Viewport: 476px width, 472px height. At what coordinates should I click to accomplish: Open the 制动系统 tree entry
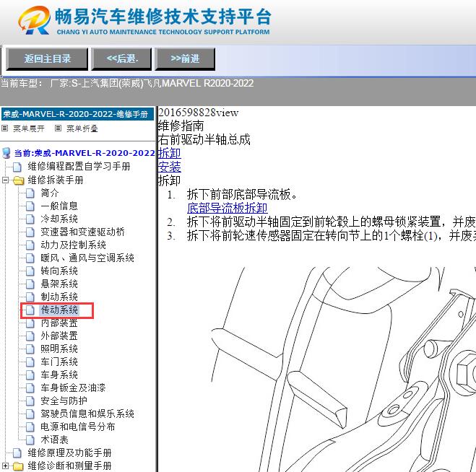(59, 297)
